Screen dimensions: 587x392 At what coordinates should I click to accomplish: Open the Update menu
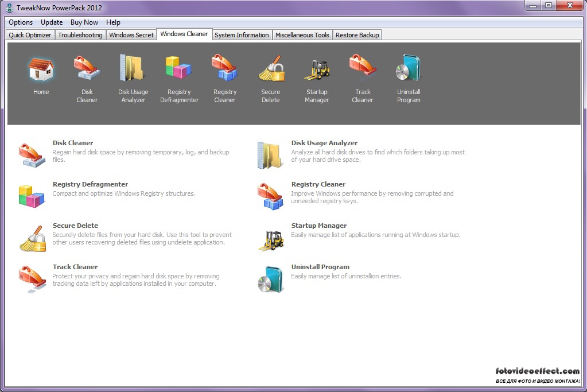coord(52,22)
